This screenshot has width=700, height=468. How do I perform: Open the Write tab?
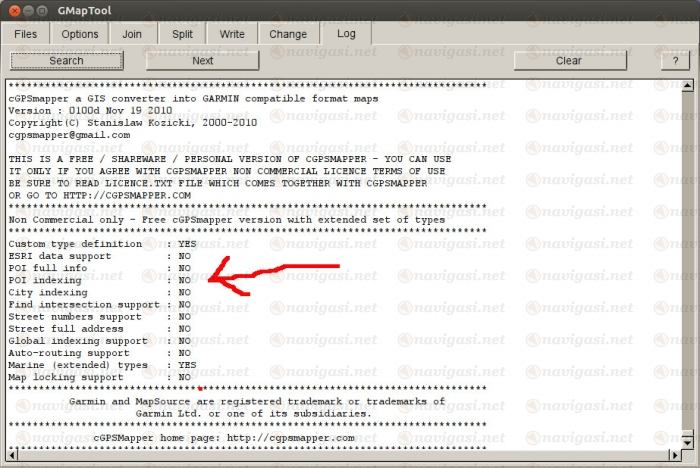tap(232, 34)
